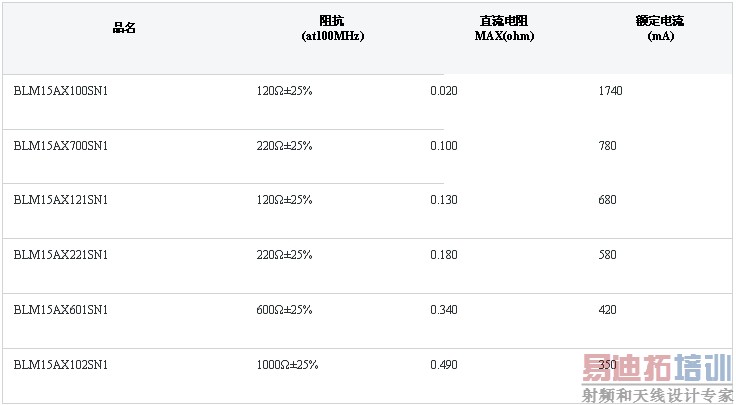736x405 pixels.
Task: Select part name BLM15AX221SN1
Action: (61, 255)
